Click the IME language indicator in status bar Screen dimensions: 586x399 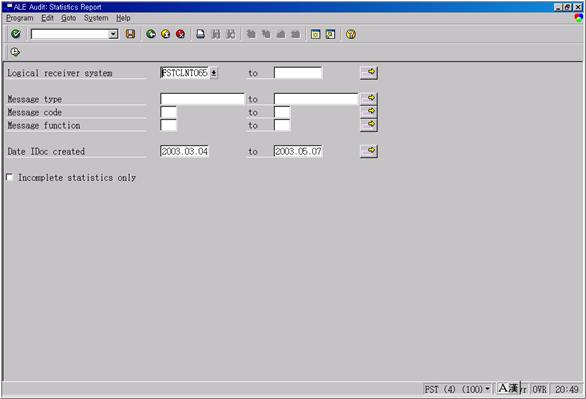(509, 388)
